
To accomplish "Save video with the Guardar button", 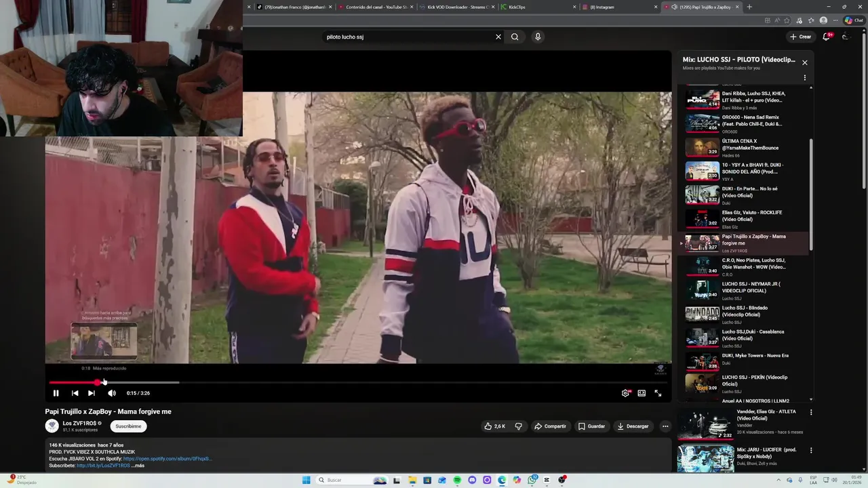I will [591, 426].
